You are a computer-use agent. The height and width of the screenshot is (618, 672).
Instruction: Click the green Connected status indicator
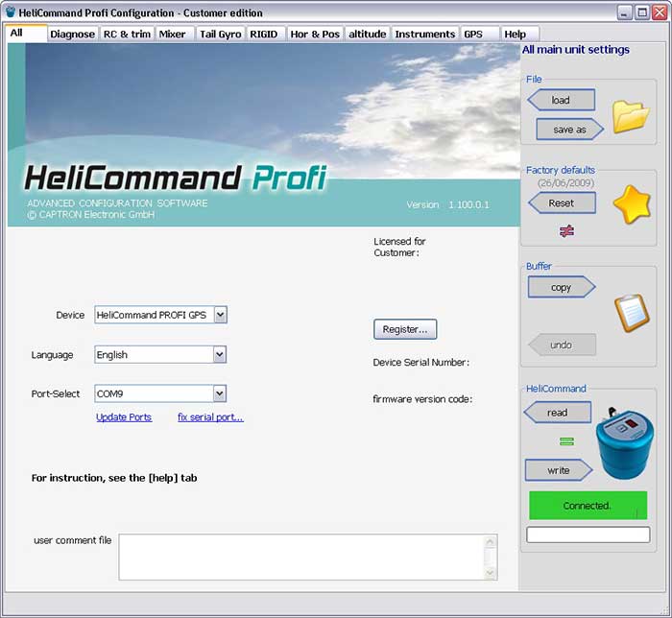[588, 506]
